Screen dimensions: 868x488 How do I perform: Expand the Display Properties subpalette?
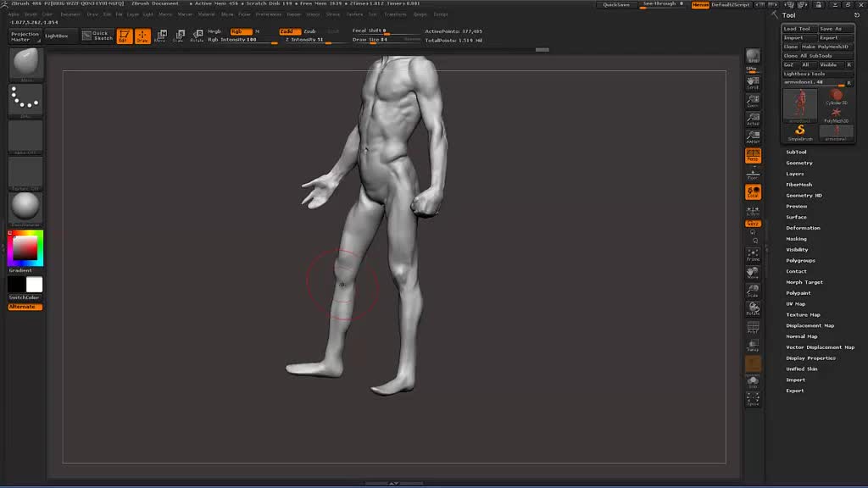click(810, 358)
